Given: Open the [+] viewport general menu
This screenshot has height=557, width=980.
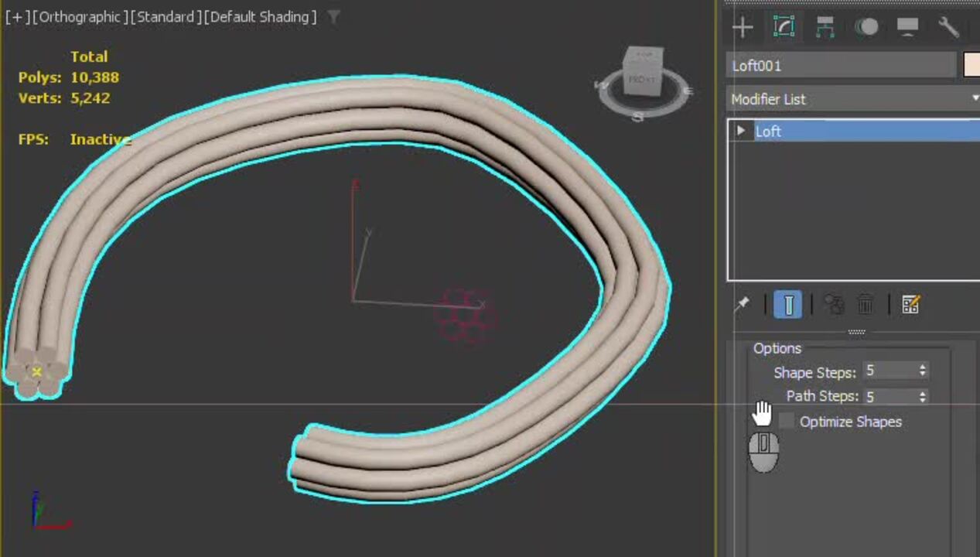Looking at the screenshot, I should click(17, 17).
